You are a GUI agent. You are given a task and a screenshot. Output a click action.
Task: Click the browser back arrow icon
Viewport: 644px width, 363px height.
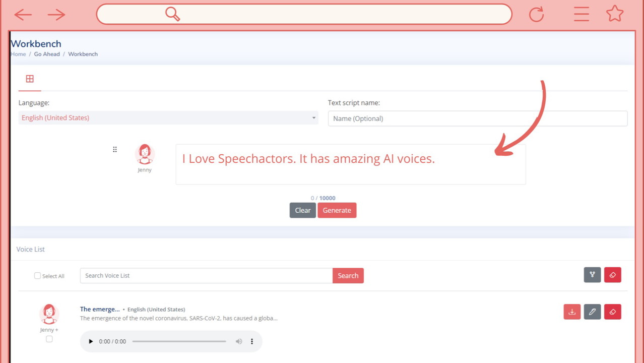[x=23, y=15]
